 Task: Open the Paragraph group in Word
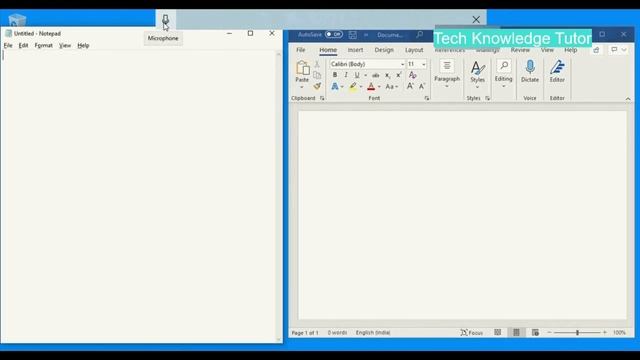[447, 74]
